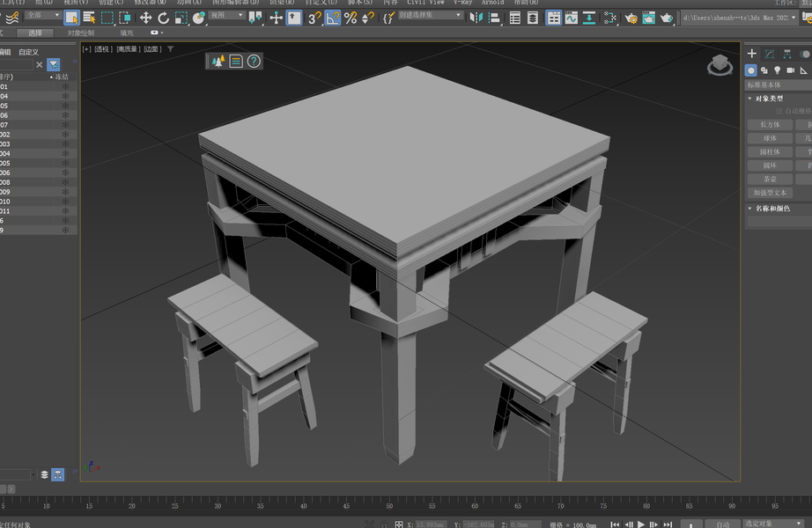812x528 pixels.
Task: Click the Mirror tool icon
Action: coord(476,18)
